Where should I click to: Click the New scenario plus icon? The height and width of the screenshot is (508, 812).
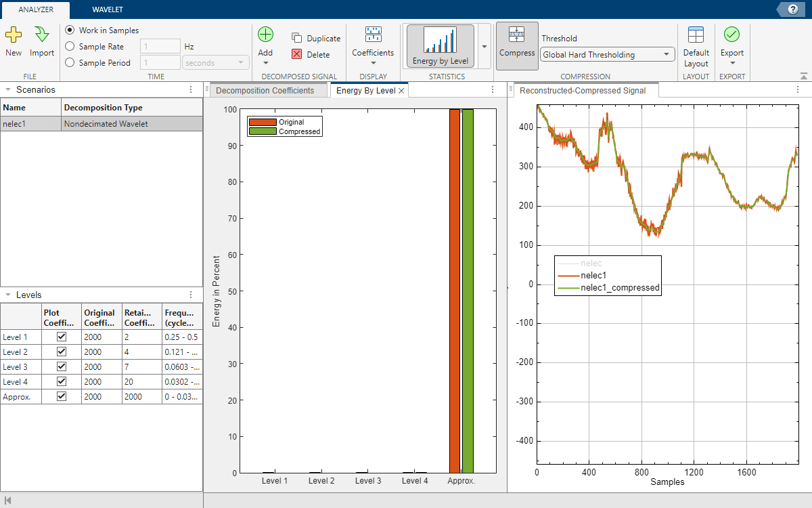click(x=14, y=35)
